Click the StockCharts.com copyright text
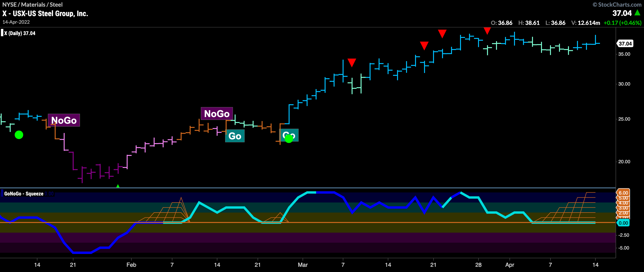 [x=617, y=5]
